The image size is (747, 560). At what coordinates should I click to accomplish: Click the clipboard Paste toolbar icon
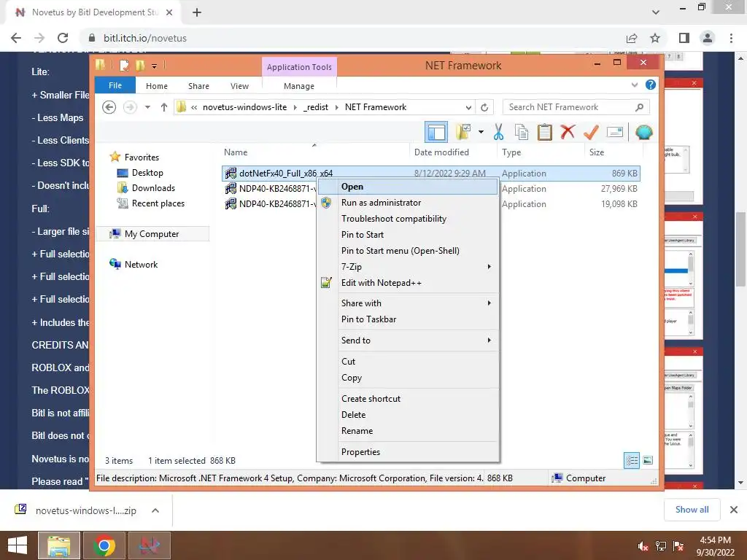pos(544,132)
